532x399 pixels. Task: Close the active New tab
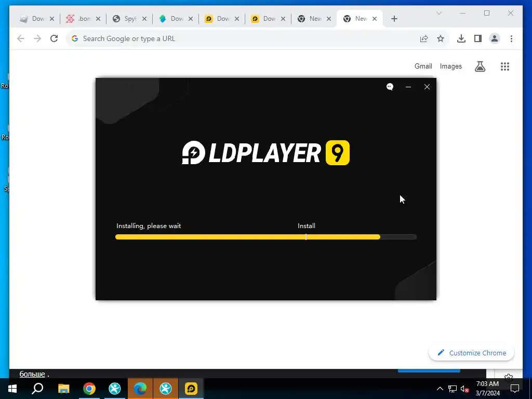click(375, 19)
